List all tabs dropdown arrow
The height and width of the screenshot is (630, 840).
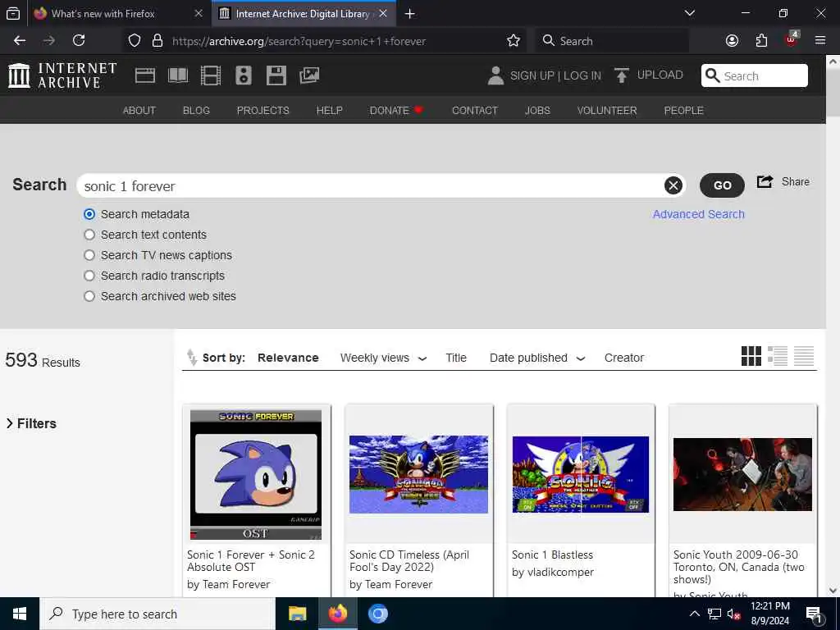point(690,13)
